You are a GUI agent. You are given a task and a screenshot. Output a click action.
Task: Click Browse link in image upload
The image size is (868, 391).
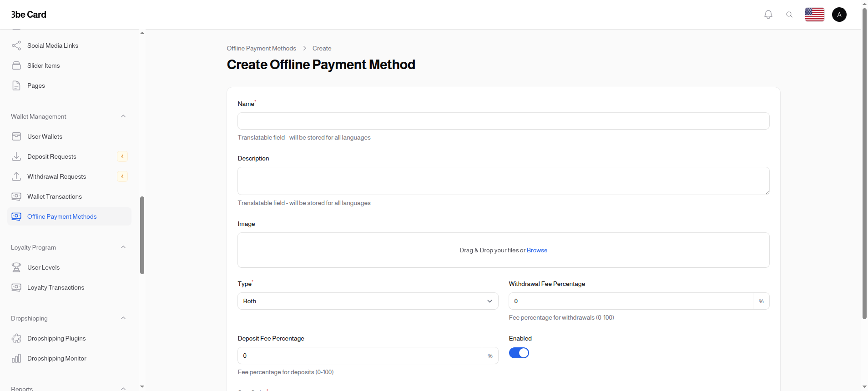pos(537,250)
